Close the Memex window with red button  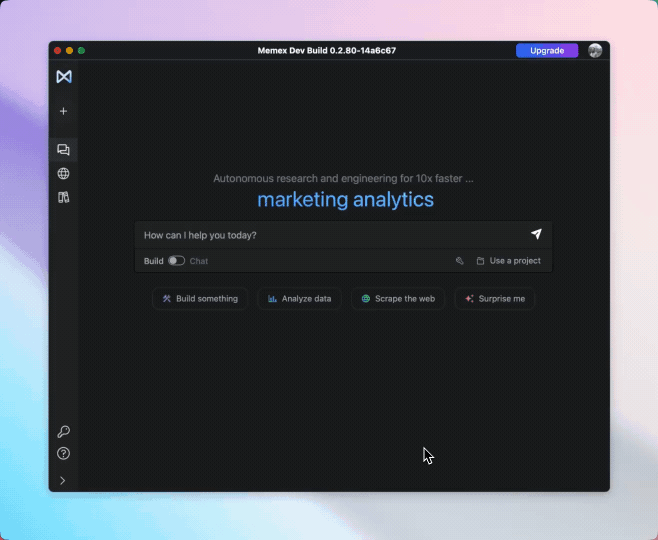tap(57, 50)
